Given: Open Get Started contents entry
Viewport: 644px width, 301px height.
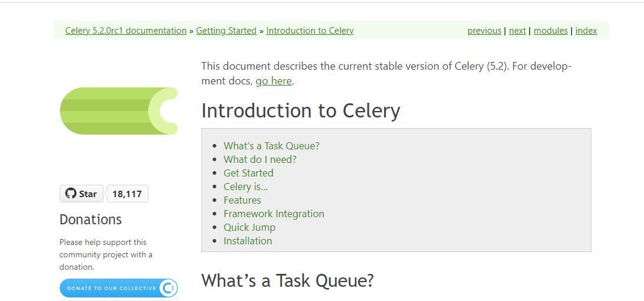Looking at the screenshot, I should (x=248, y=173).
